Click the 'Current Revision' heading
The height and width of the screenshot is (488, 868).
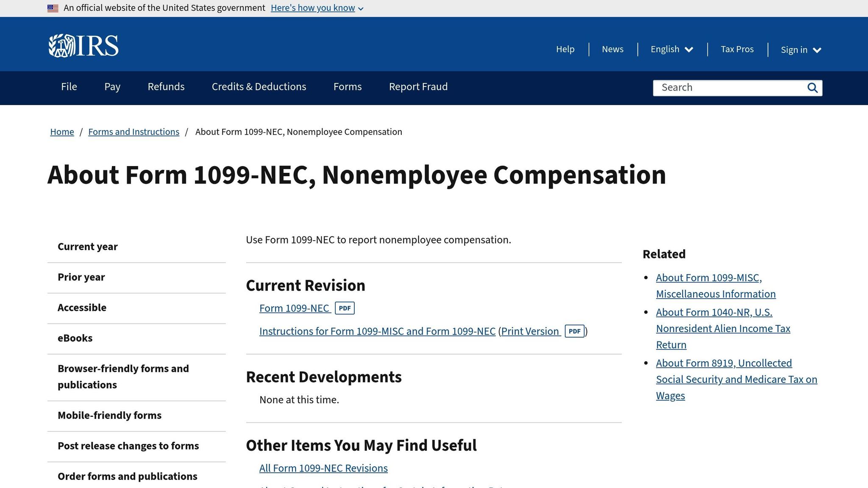pyautogui.click(x=306, y=286)
